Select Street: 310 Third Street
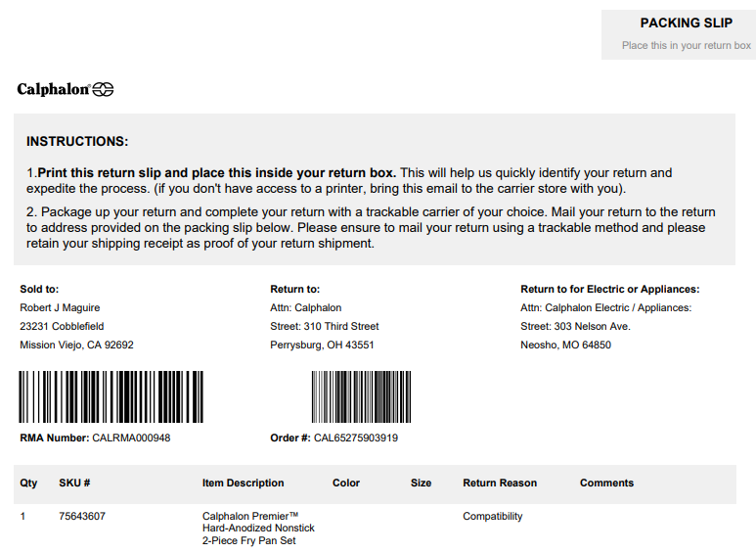The image size is (756, 553). [x=325, y=326]
